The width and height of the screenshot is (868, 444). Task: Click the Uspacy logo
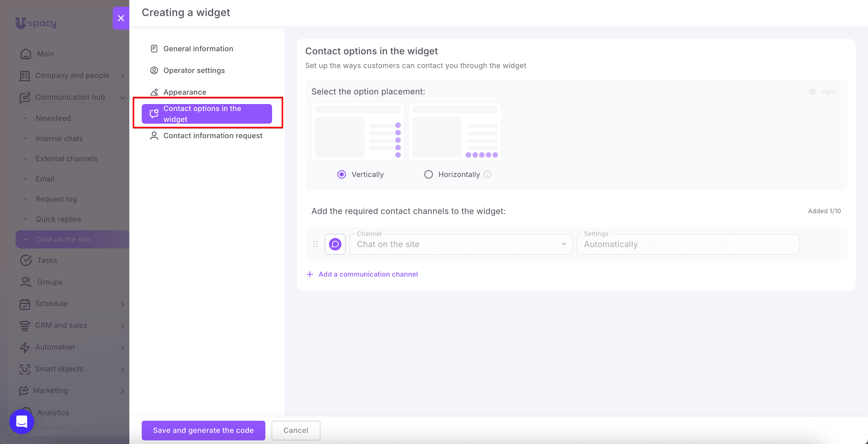point(36,23)
